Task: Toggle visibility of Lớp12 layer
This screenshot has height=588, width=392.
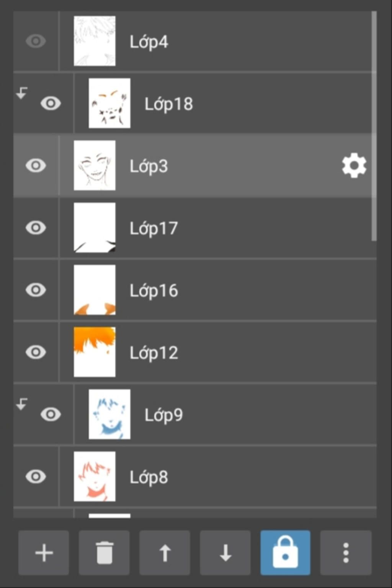Action: tap(36, 352)
